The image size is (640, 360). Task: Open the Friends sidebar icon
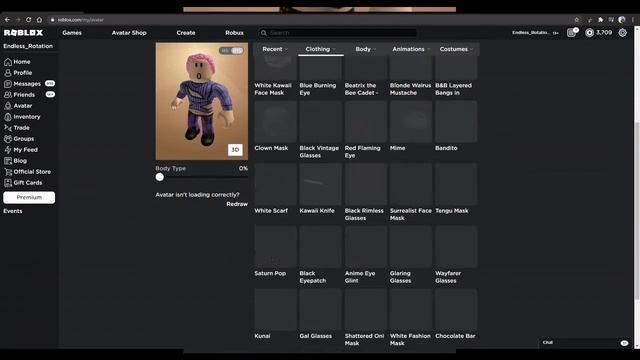click(x=8, y=95)
